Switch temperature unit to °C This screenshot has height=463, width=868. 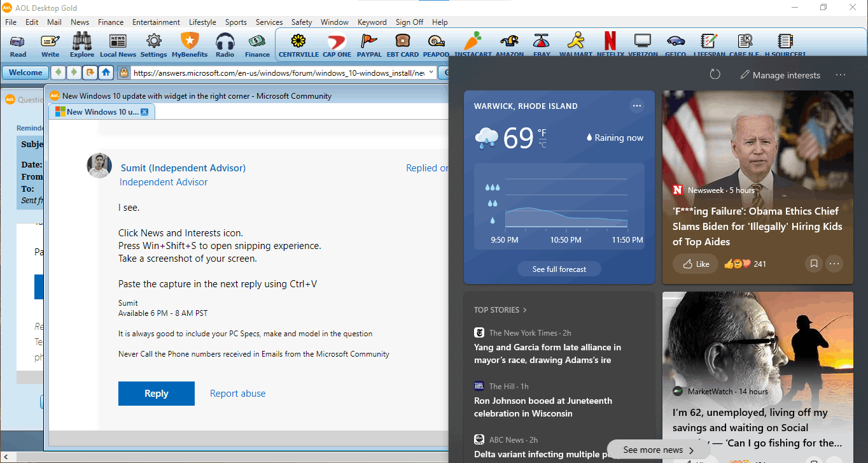[x=542, y=145]
